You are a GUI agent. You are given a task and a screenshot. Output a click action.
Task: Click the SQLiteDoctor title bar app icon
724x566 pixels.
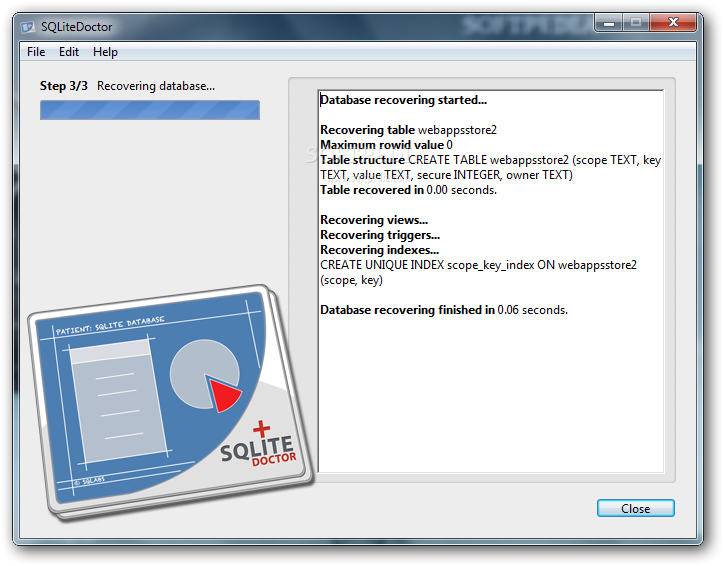(x=28, y=27)
